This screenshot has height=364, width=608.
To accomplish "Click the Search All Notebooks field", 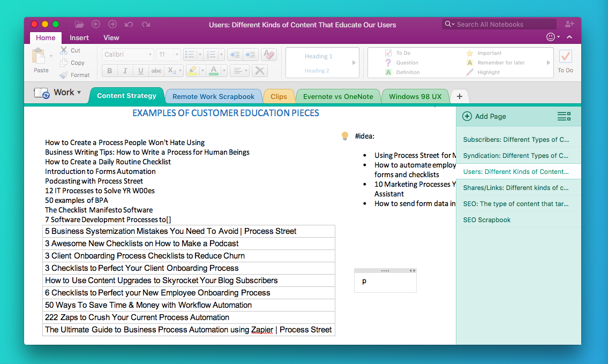I will (499, 24).
